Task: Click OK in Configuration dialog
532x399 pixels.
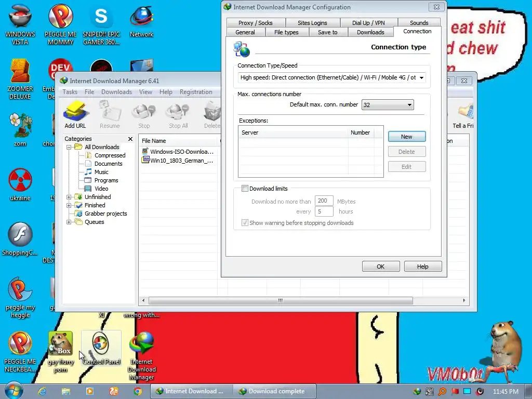Action: click(x=381, y=267)
